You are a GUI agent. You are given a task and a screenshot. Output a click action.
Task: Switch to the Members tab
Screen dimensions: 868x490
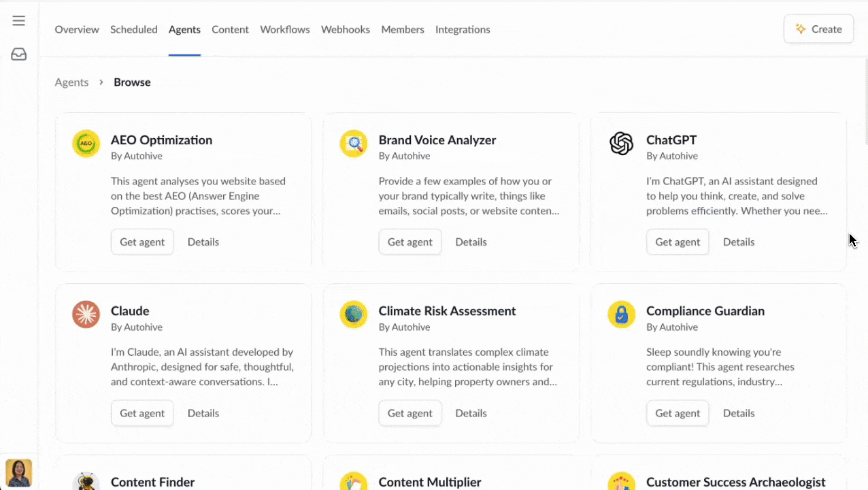coord(402,29)
